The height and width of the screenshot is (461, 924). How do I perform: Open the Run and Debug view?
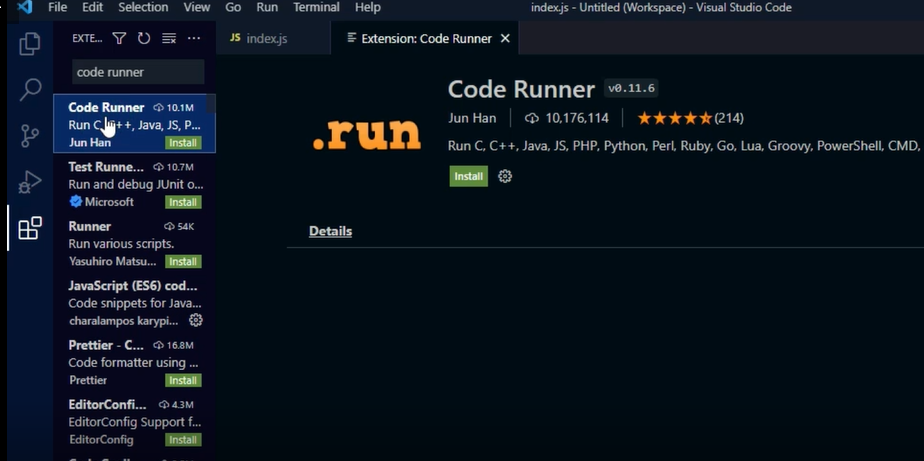(29, 182)
